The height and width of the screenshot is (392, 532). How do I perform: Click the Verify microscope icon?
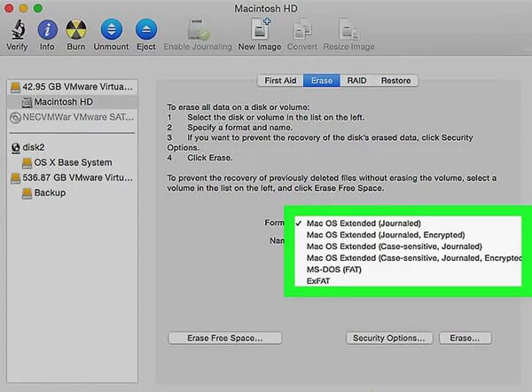tap(16, 30)
